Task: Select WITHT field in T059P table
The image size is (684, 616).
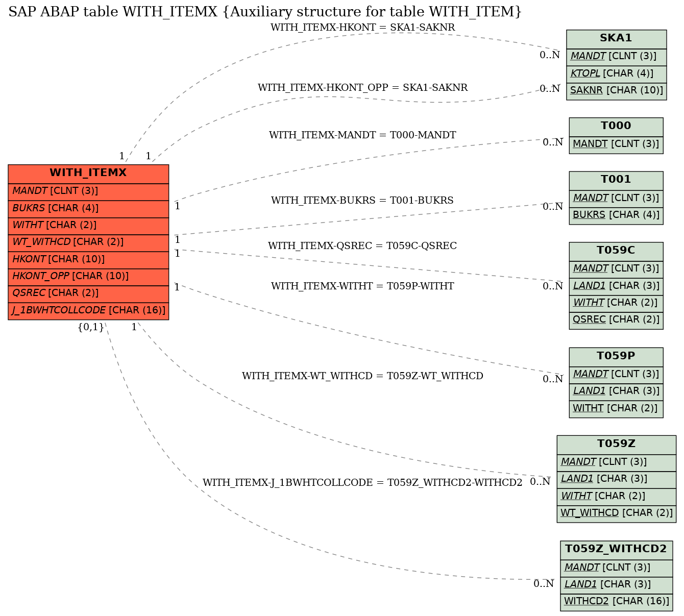Action: (616, 409)
